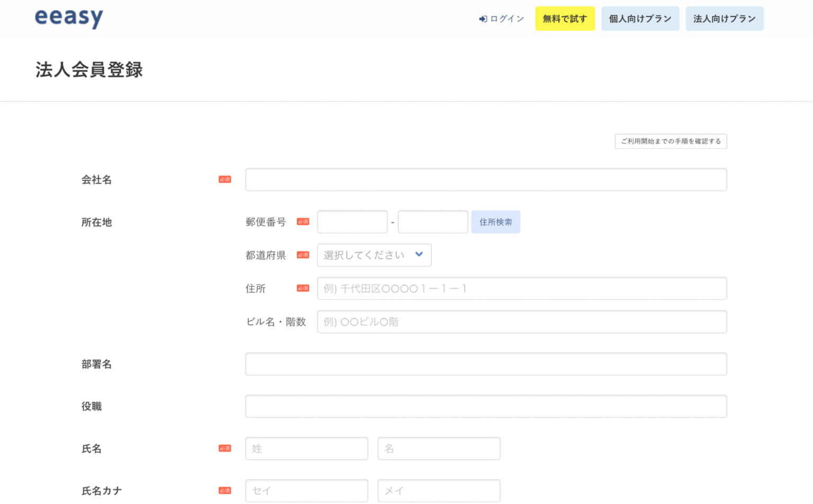Click the 法人会員登録 heading
The height and width of the screenshot is (504, 813).
point(89,70)
